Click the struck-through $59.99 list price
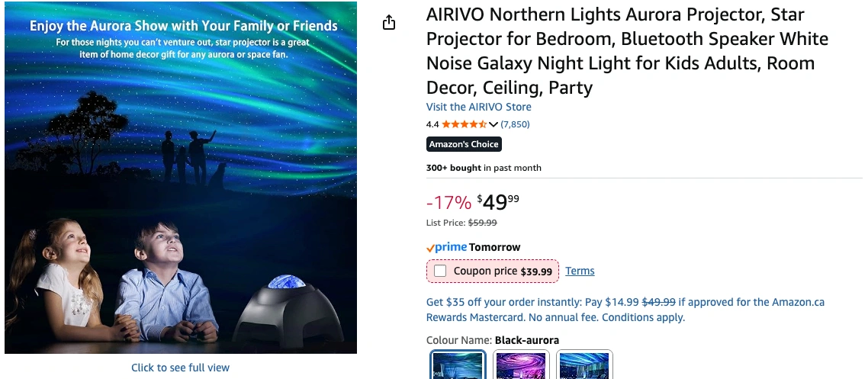The image size is (868, 379). (481, 223)
